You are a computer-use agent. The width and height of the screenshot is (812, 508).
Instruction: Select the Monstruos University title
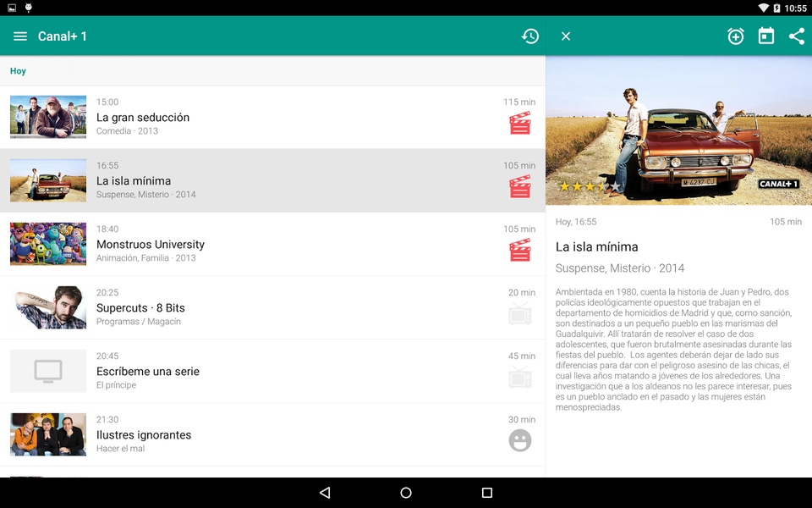coord(151,245)
